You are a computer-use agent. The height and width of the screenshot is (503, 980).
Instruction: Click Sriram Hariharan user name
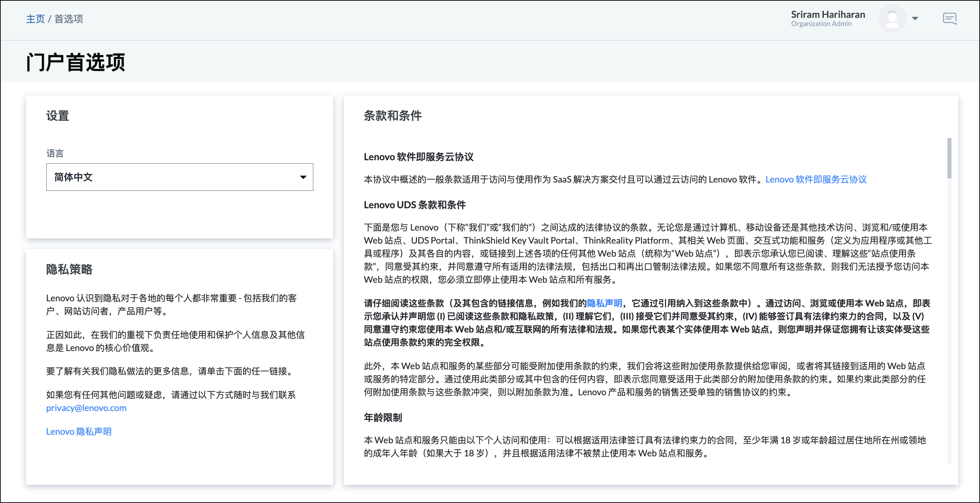pos(828,14)
